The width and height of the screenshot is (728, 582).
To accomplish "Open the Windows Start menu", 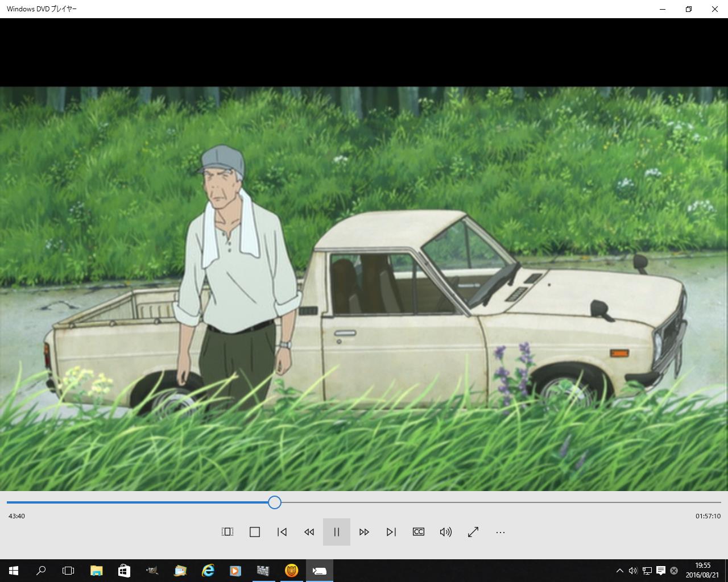I will click(x=14, y=571).
